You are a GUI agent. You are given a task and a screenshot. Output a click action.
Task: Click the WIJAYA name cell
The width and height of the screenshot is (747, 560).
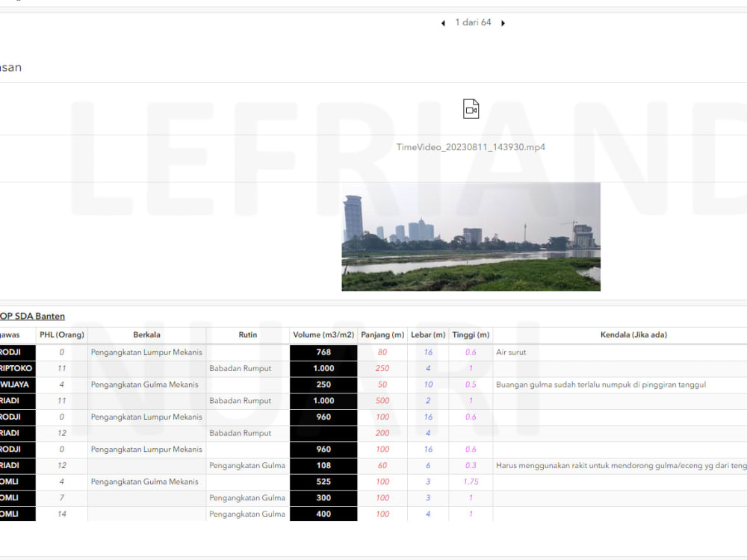tap(17, 385)
